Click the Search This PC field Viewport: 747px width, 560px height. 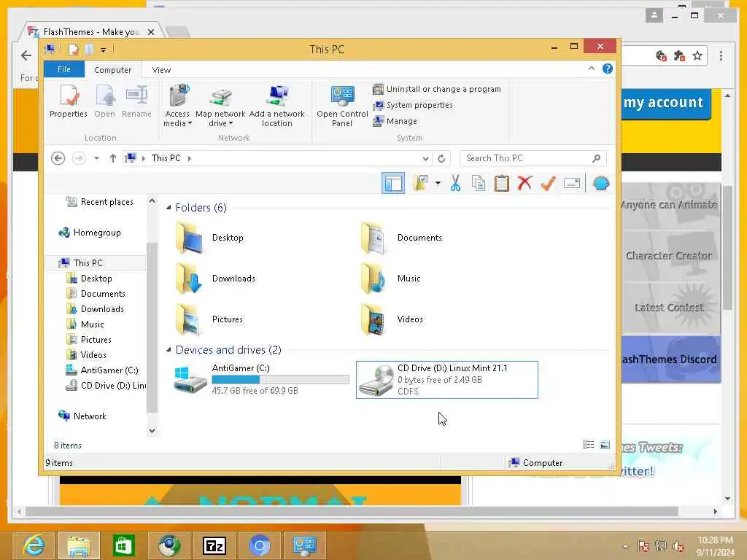tap(533, 158)
